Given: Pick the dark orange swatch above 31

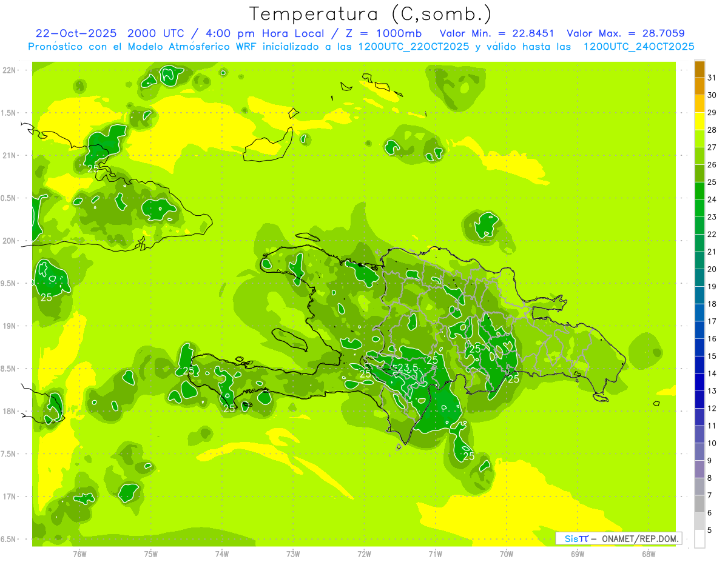Looking at the screenshot, I should click(699, 69).
